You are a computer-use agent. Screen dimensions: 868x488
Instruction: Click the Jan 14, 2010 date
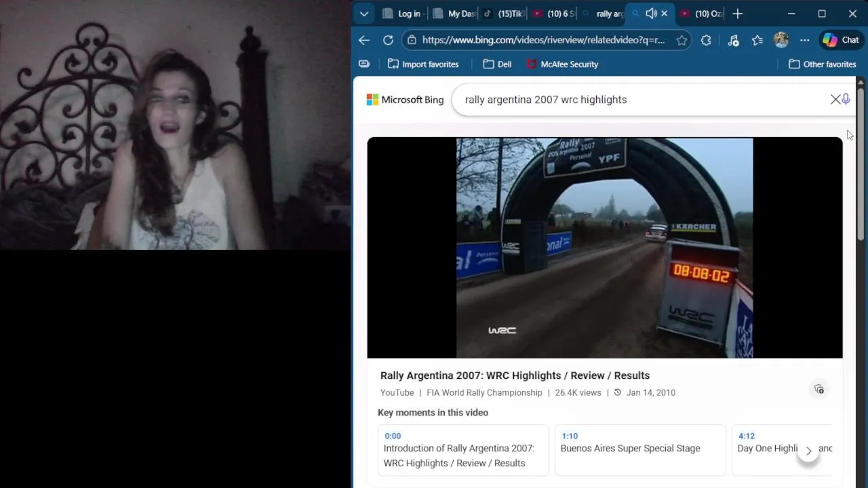coord(650,392)
